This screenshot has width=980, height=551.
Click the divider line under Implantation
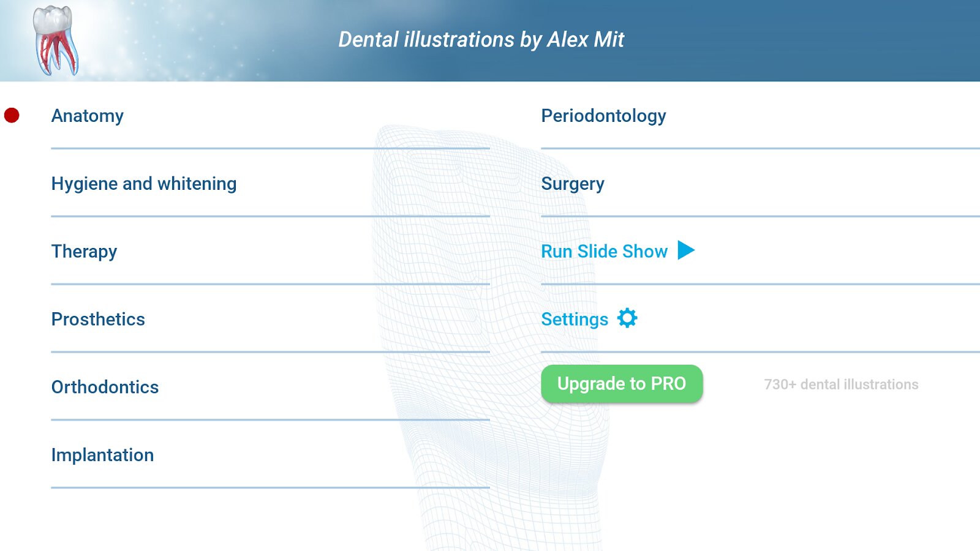click(271, 488)
